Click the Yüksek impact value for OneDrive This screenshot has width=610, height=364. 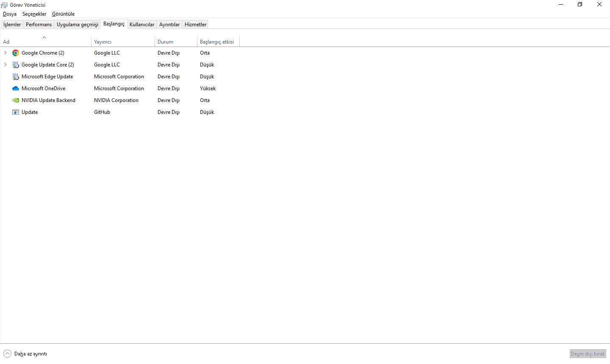click(x=208, y=88)
